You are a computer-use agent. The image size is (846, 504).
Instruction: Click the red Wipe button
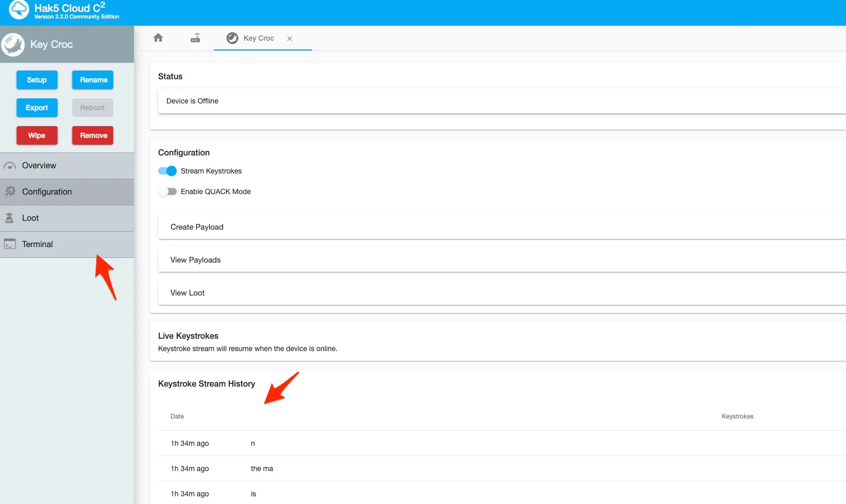37,135
